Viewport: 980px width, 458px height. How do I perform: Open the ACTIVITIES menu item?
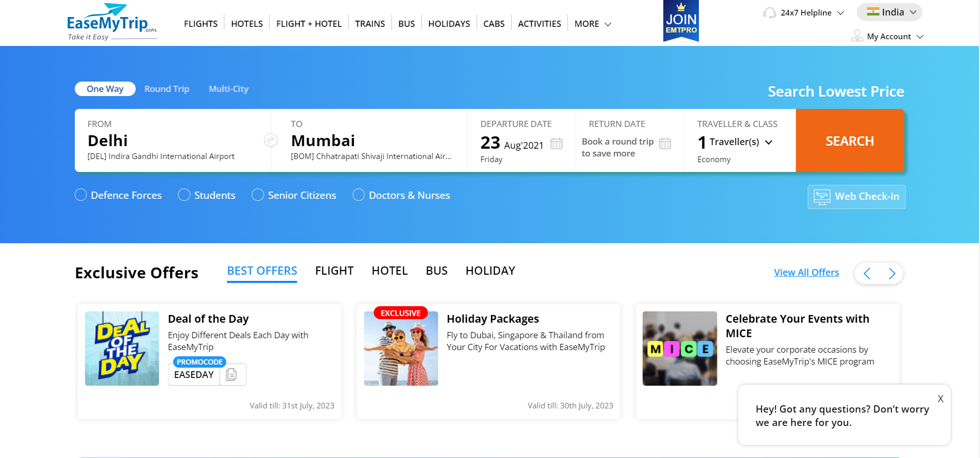coord(540,24)
